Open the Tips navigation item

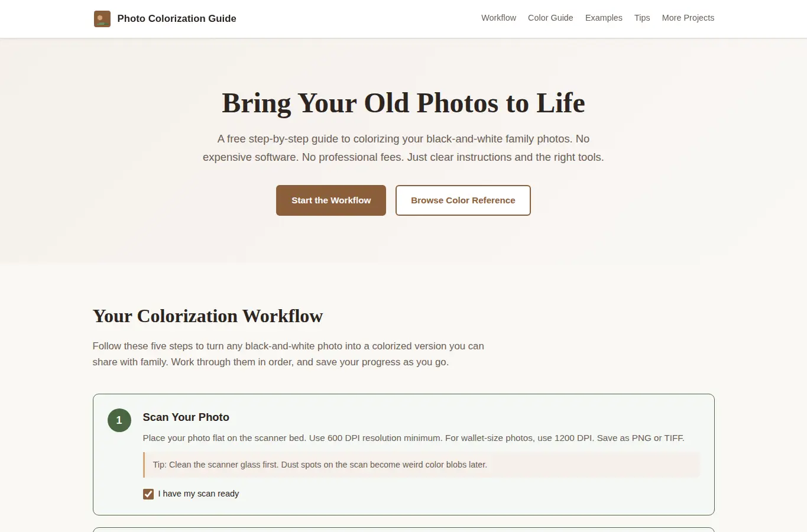point(642,18)
